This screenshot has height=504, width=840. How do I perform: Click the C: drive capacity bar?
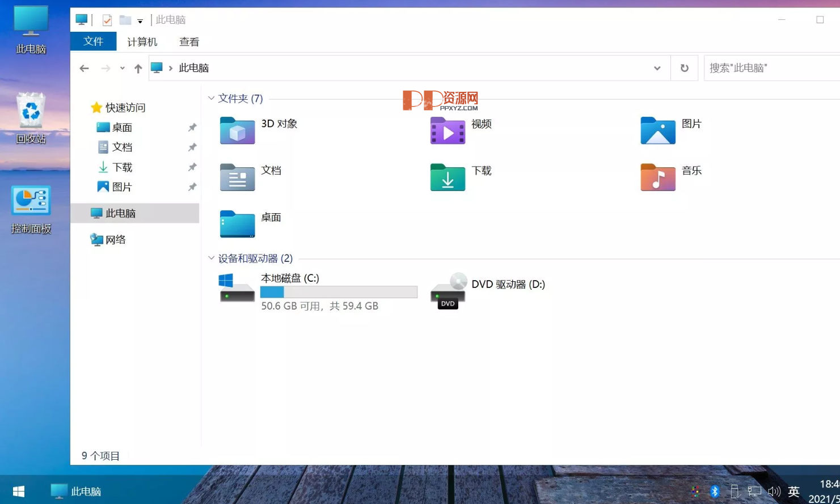pyautogui.click(x=339, y=291)
